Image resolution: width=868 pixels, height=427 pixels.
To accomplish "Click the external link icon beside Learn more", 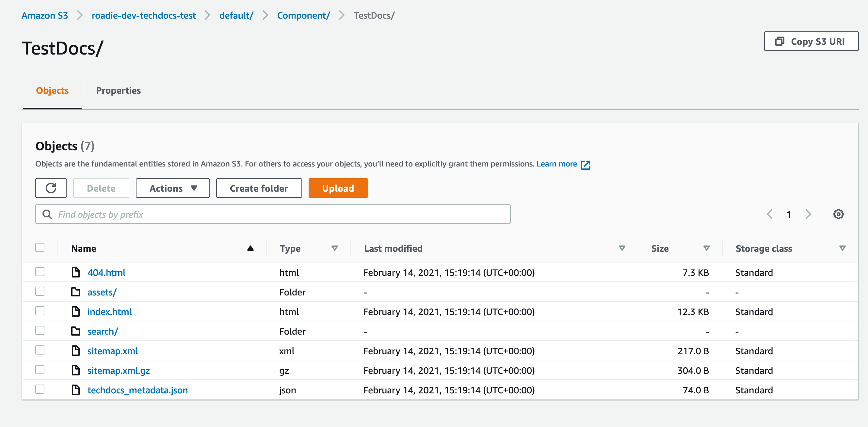I will point(585,165).
